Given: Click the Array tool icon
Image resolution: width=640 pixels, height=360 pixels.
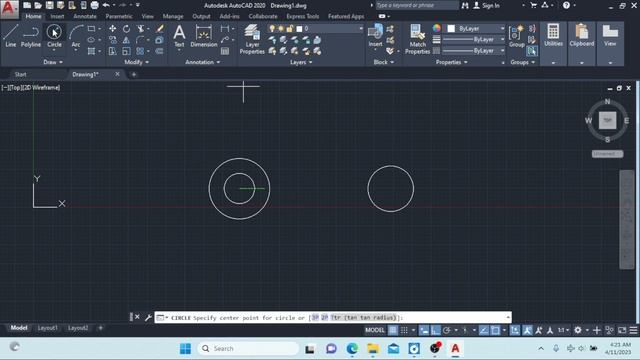Looking at the screenshot, I should 140,51.
